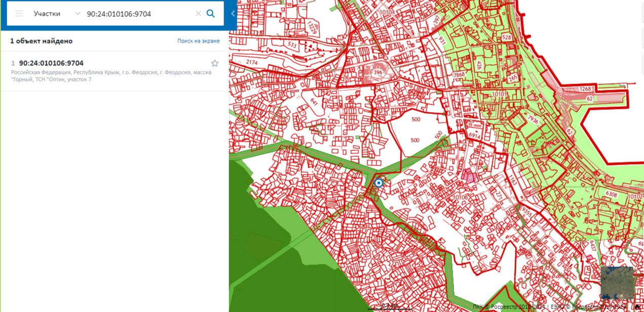Click map label 6308

[612, 194]
